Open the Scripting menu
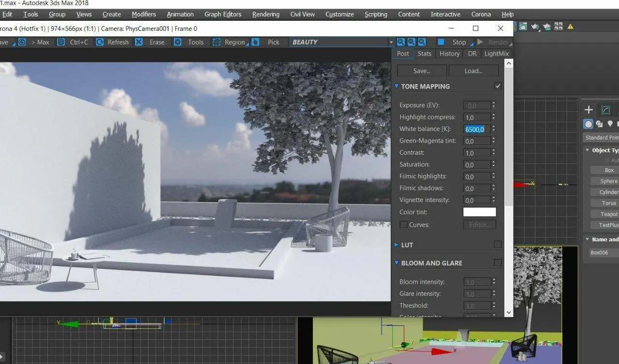This screenshot has width=619, height=364. pos(376,14)
